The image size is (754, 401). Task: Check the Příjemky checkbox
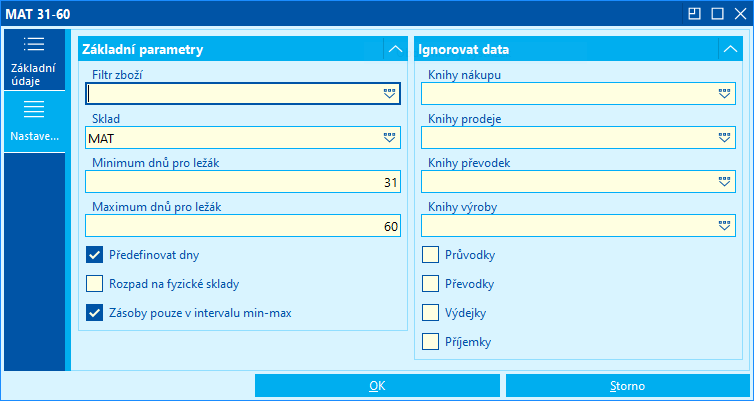(x=431, y=342)
